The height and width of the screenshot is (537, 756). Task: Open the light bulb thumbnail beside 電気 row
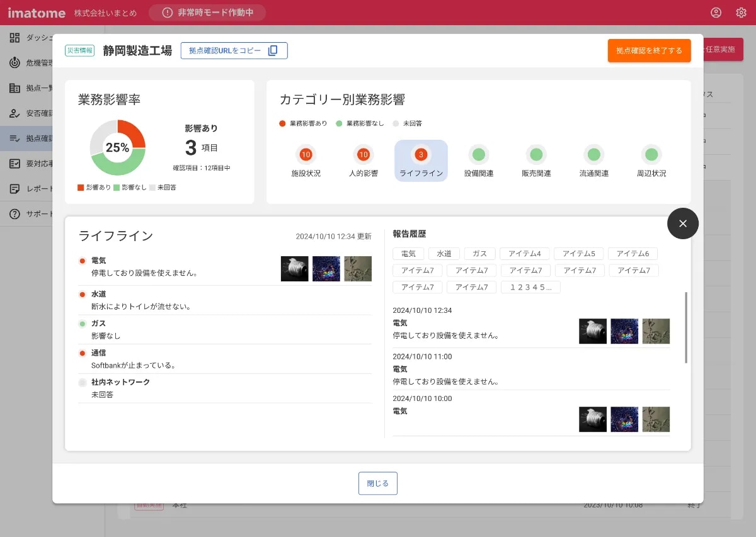(294, 269)
